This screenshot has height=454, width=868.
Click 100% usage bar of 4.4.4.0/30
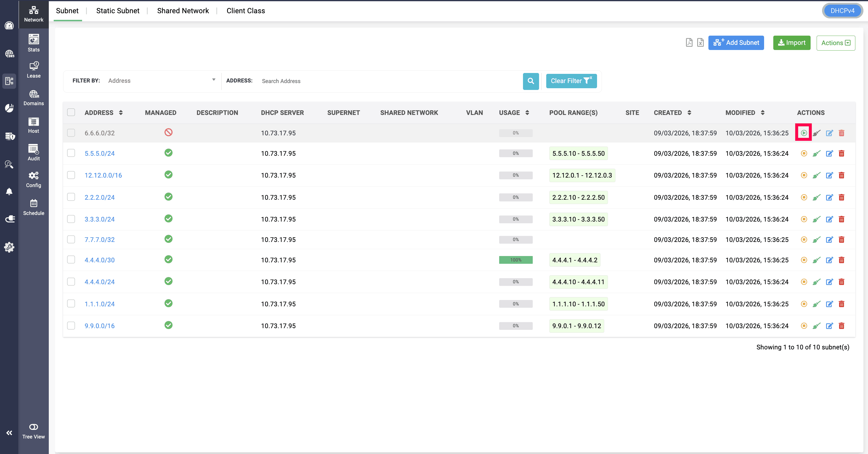pos(516,260)
